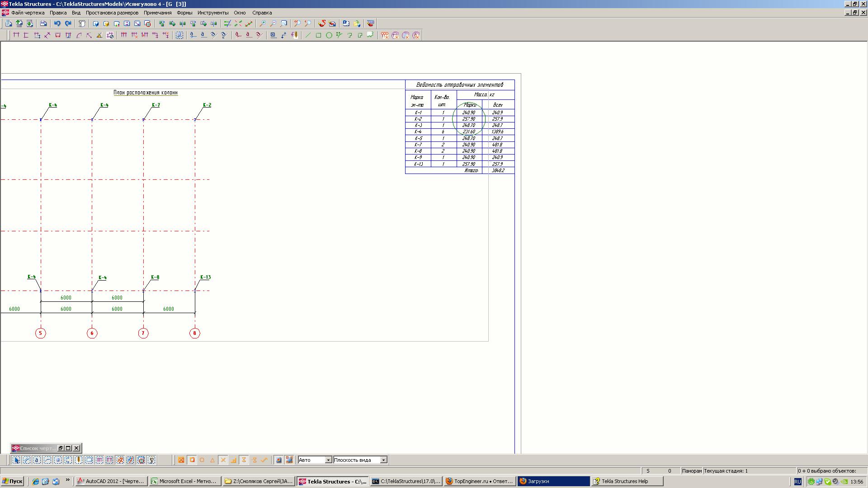This screenshot has height=488, width=868.
Task: Click the Redo arrow icon
Action: point(68,23)
